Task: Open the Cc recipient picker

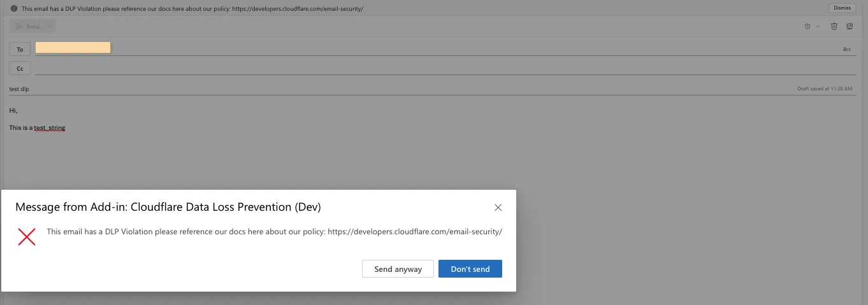Action: (x=20, y=68)
